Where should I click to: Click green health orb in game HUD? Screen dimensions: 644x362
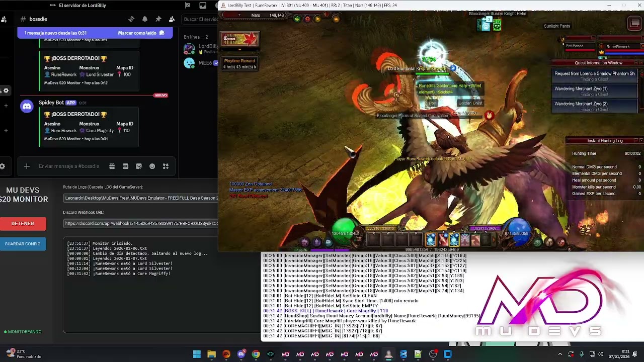point(345,231)
